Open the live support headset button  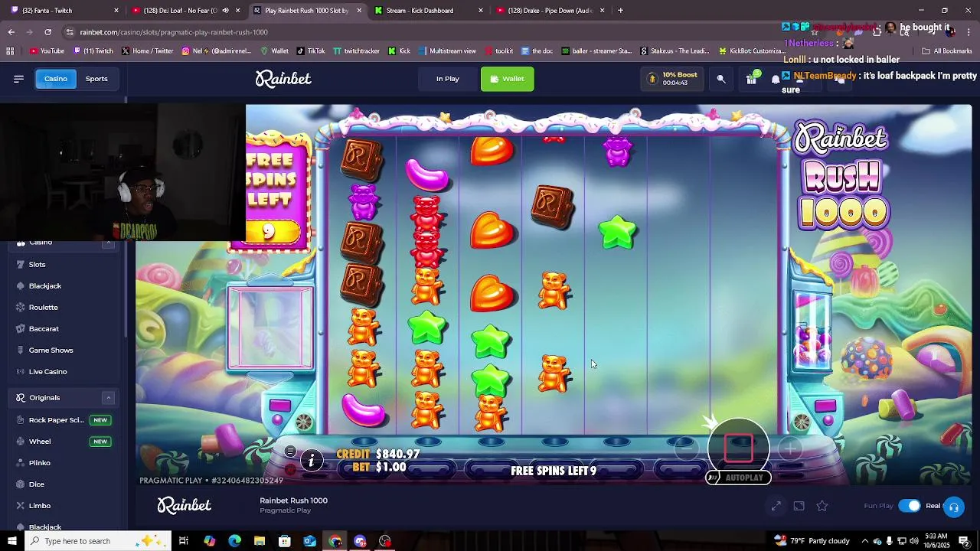tap(954, 507)
